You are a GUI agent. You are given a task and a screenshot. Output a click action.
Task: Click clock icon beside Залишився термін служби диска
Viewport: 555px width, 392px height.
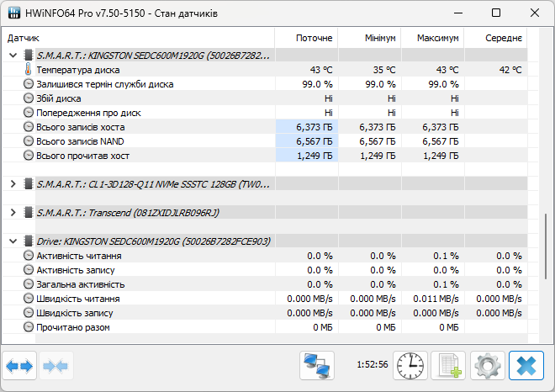(x=29, y=84)
